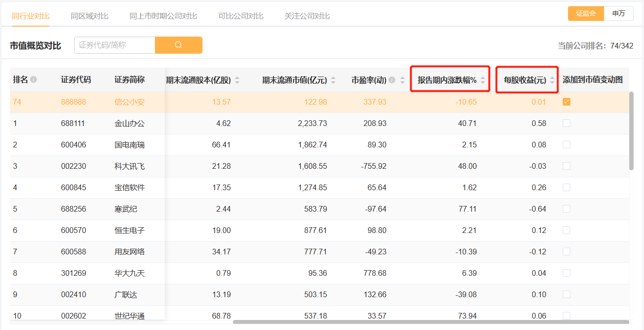Select the 申万 classification button
644x330 pixels.
619,14
